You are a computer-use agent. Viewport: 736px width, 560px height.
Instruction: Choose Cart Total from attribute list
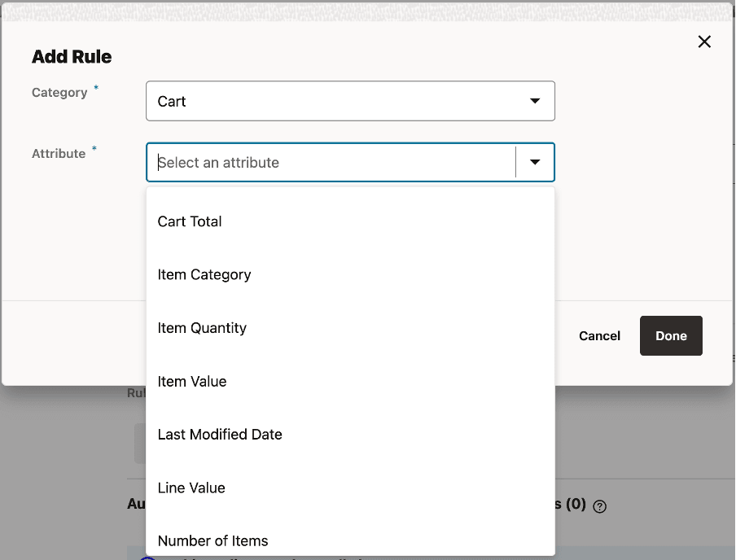[x=350, y=221]
